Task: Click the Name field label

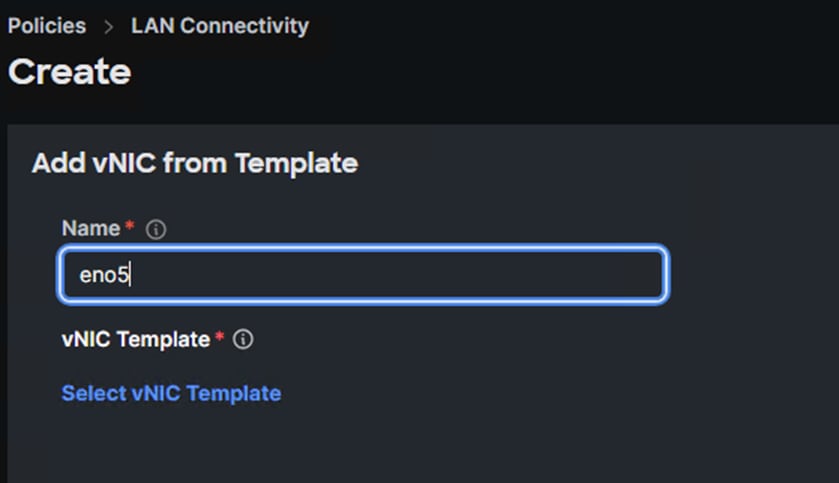Action: pos(91,229)
